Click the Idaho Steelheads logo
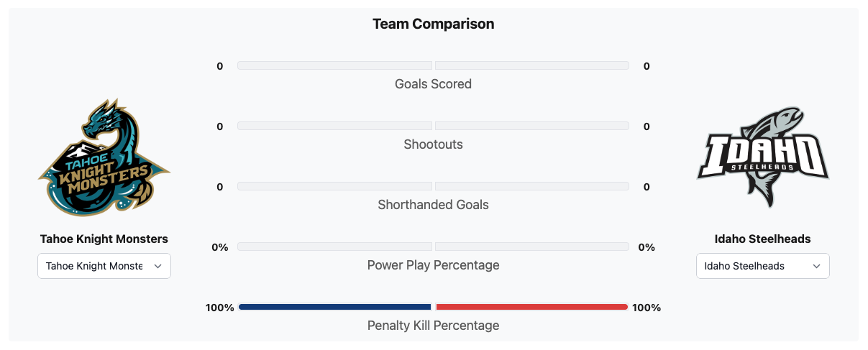Screen dimensions: 868x350 click(x=763, y=158)
